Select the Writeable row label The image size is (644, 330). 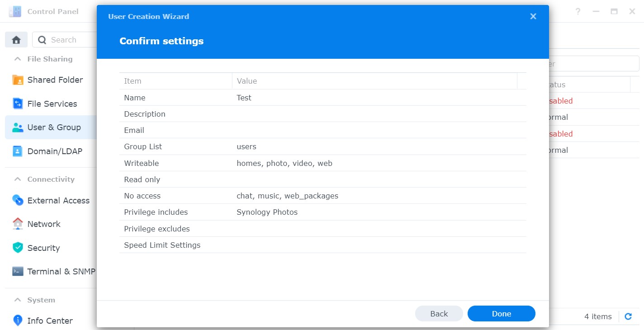(142, 163)
